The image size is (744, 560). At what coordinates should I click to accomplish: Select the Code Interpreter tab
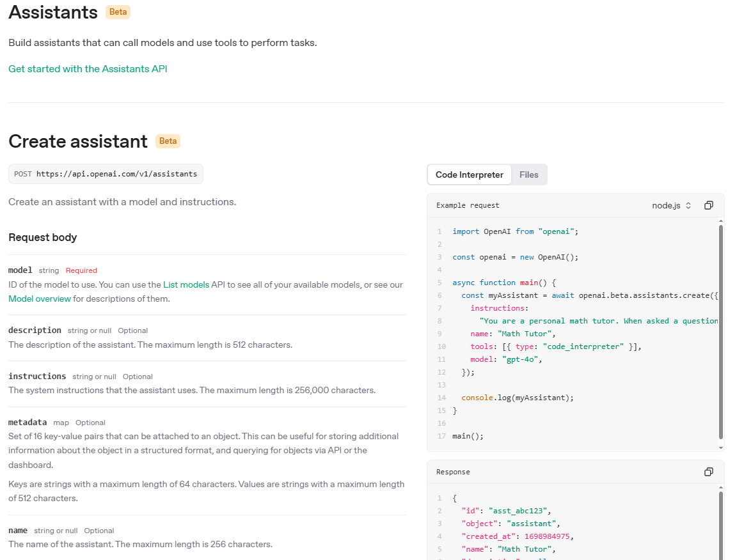[x=470, y=175]
